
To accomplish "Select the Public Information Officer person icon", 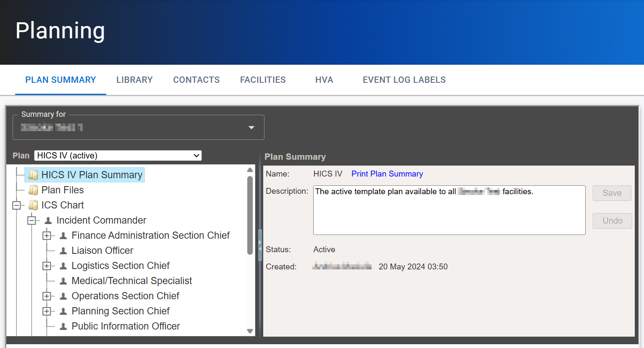I will [x=63, y=326].
